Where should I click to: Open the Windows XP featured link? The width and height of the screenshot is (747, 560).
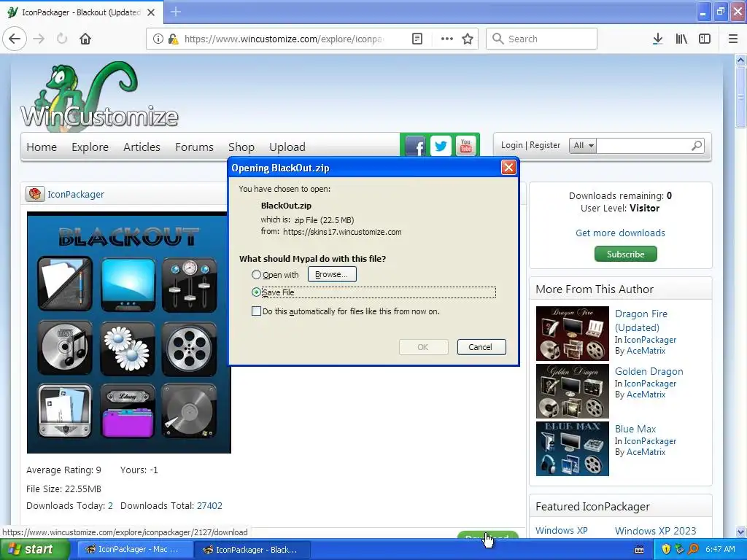pos(561,531)
